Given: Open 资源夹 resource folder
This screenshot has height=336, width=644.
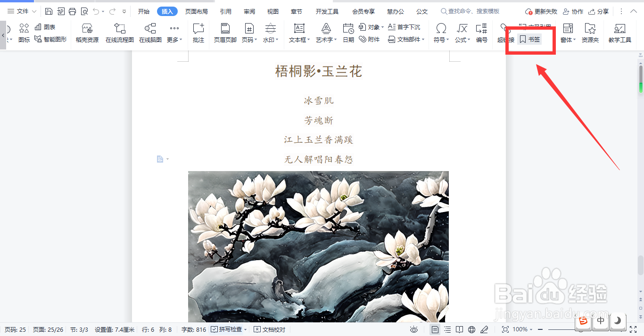Looking at the screenshot, I should [x=590, y=33].
